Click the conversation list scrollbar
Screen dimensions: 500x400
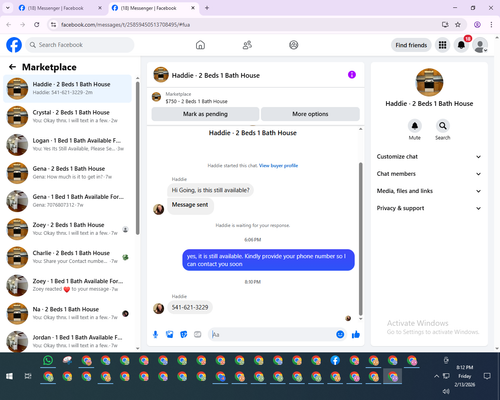pos(137,158)
